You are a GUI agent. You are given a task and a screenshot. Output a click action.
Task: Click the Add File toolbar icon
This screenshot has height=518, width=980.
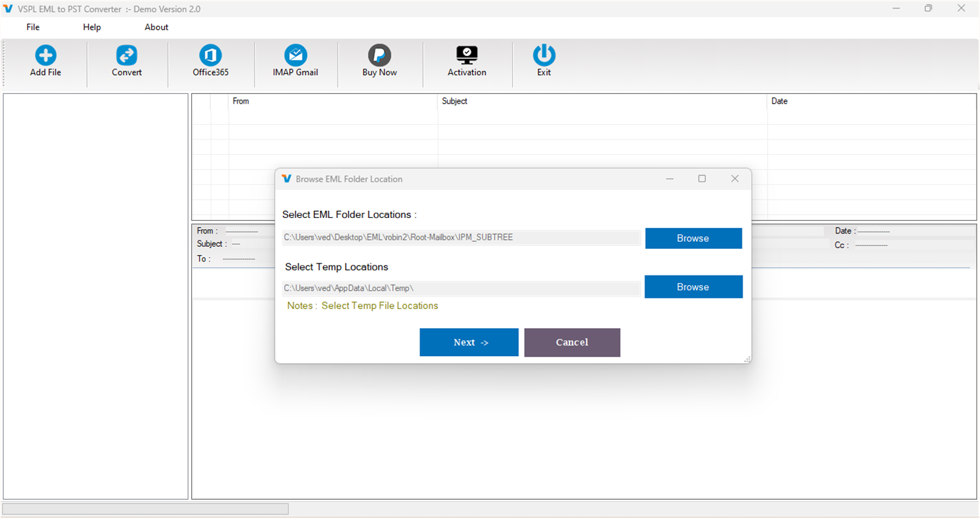click(x=45, y=61)
